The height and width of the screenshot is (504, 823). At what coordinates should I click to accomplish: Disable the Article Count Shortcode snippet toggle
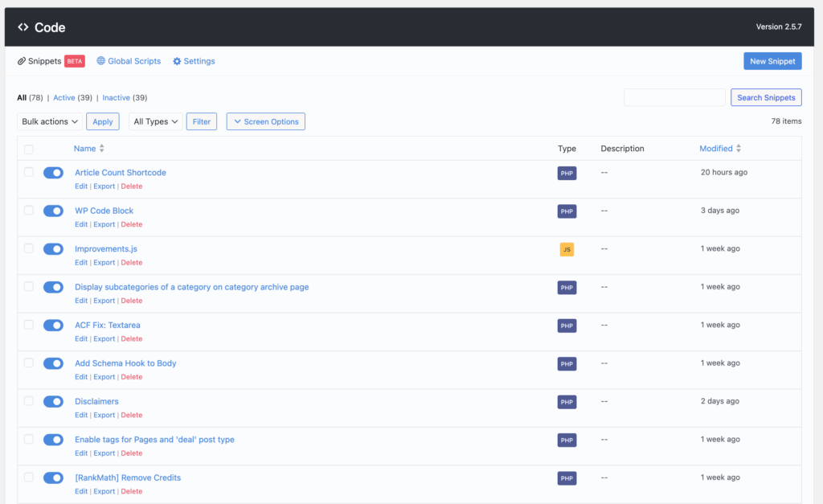[x=53, y=173]
